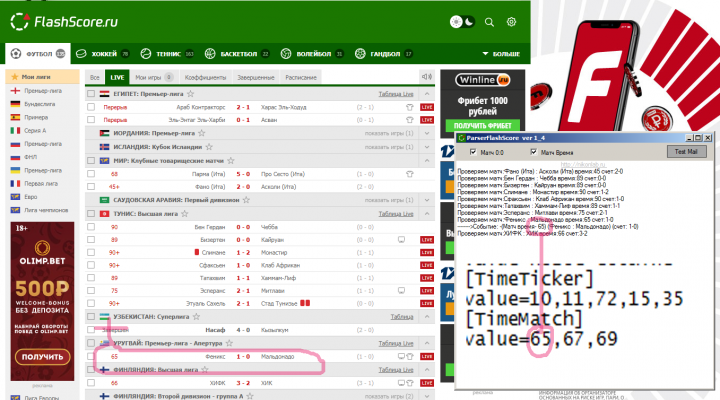Tick checkbox for Сфаксьен vs Клаб Африкан
Image resolution: width=720 pixels, height=400 pixels.
click(91, 265)
